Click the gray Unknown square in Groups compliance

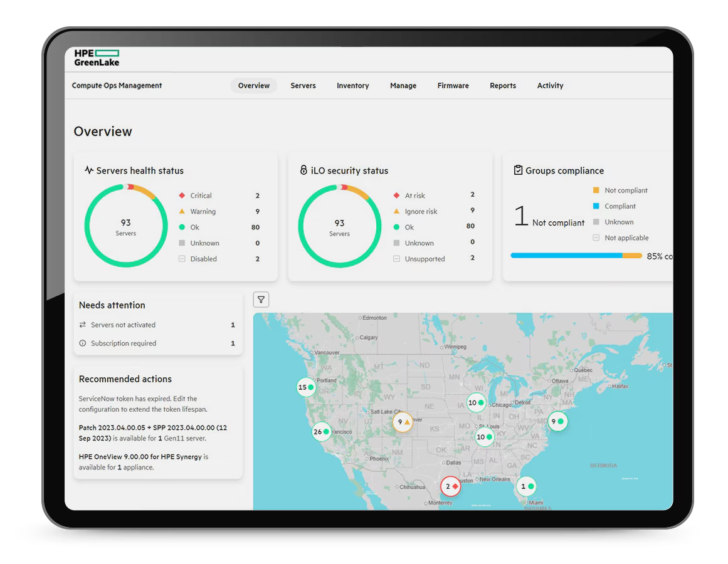coord(596,222)
